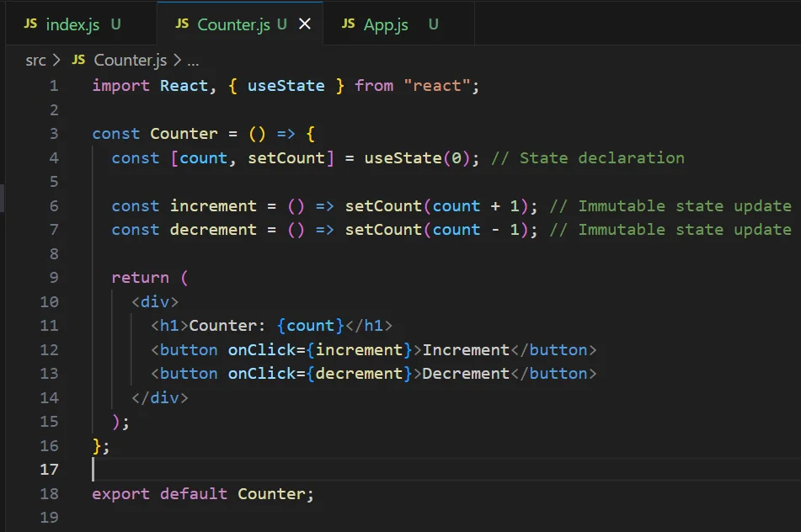Click the U git status on App.js tab

point(433,24)
